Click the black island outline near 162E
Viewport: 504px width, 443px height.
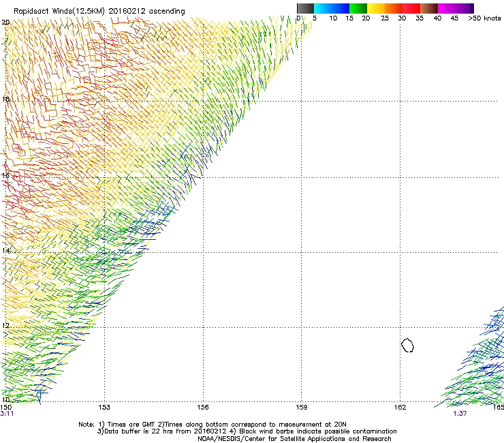(x=407, y=345)
